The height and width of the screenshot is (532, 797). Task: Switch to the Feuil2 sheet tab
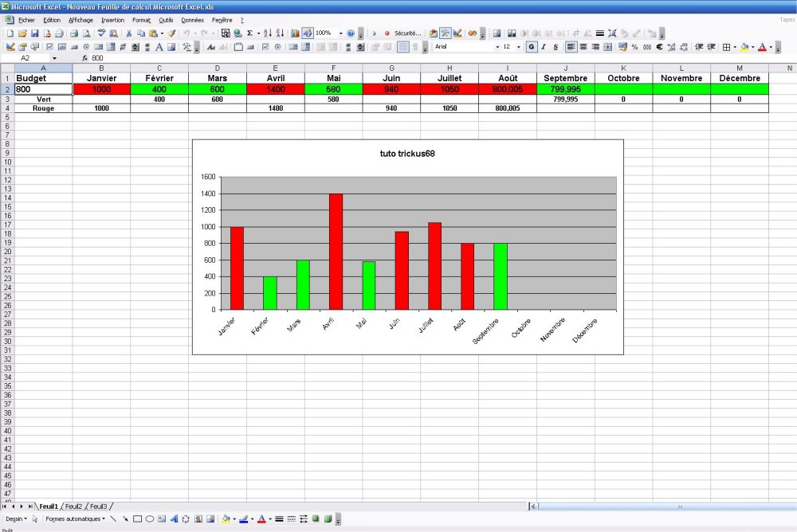pyautogui.click(x=73, y=507)
